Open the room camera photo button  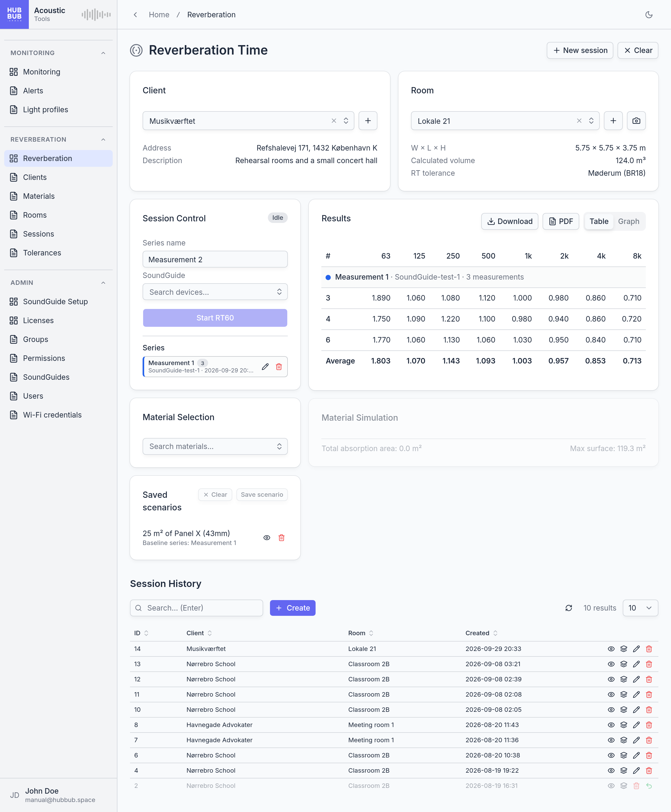point(636,121)
